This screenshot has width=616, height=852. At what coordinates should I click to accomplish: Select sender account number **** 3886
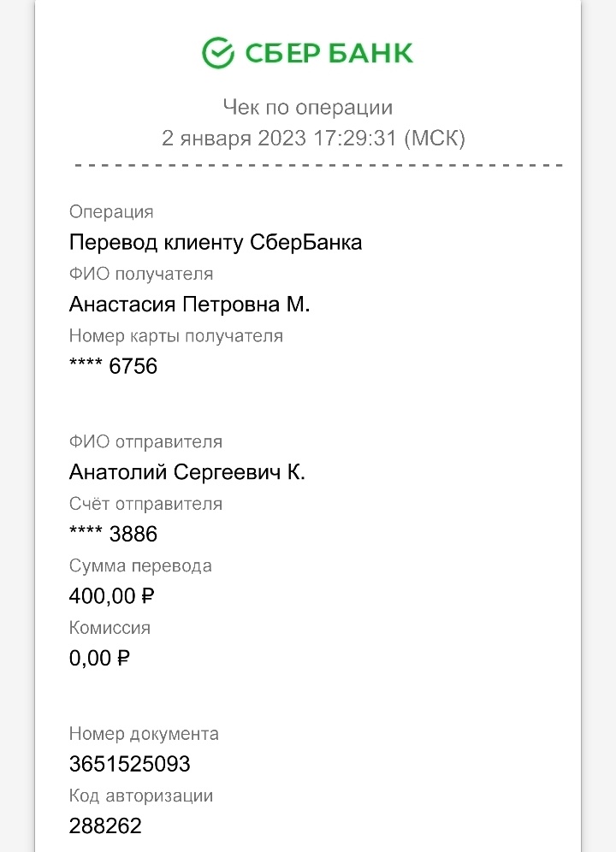(x=113, y=534)
